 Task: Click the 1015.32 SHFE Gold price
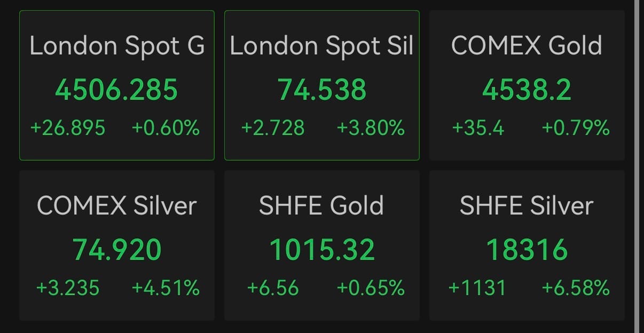pyautogui.click(x=322, y=250)
